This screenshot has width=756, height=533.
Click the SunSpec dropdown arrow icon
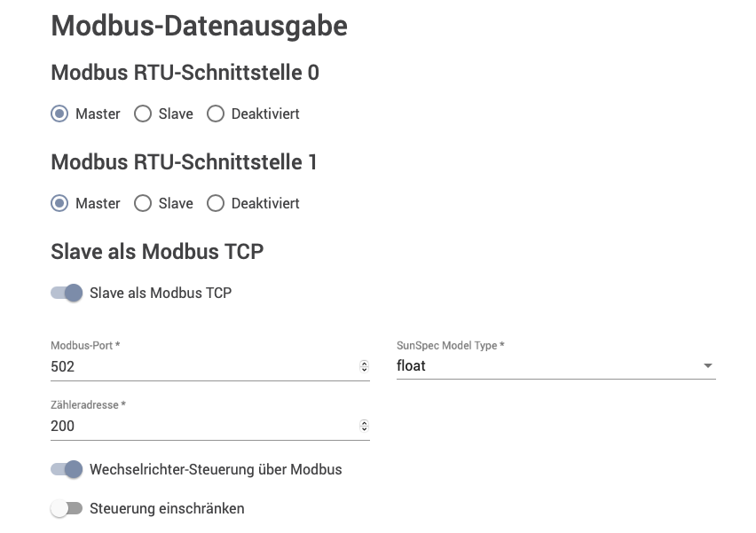pyautogui.click(x=708, y=365)
